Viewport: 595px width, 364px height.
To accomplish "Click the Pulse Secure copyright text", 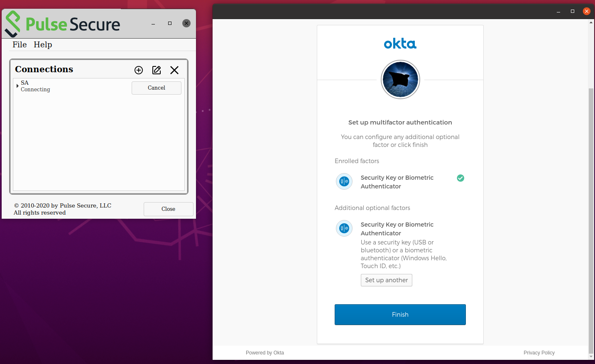I will click(x=62, y=209).
